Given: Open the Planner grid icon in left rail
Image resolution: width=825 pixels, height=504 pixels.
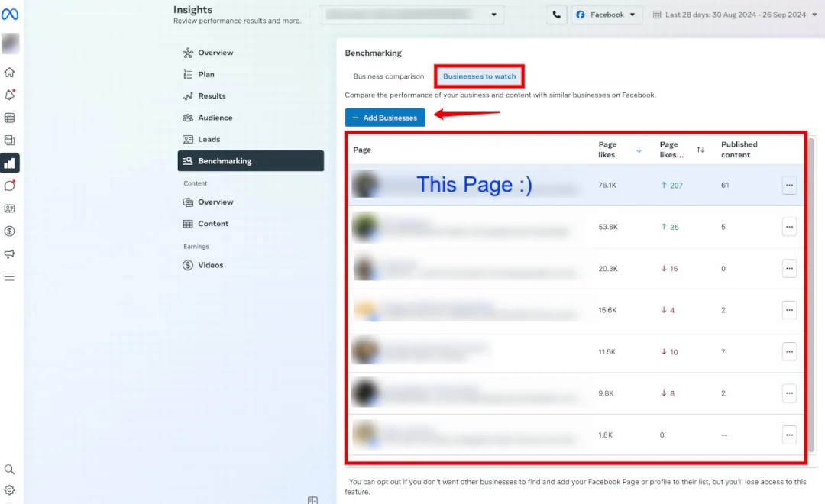Looking at the screenshot, I should tap(9, 118).
